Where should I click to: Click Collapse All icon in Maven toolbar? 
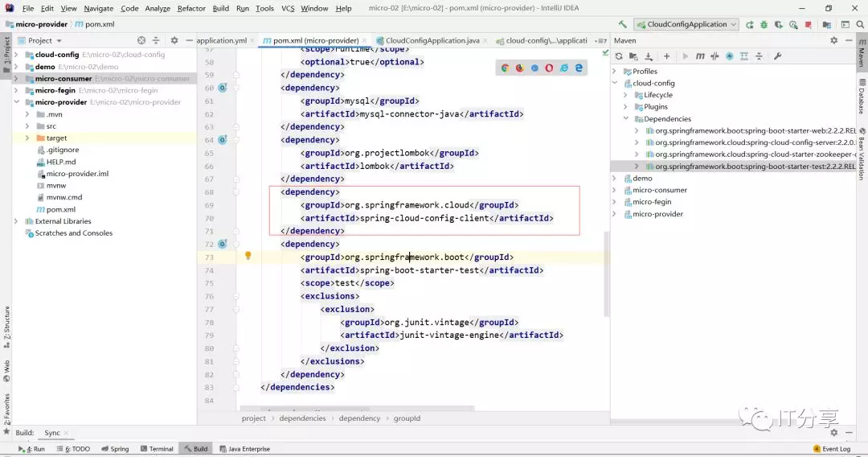coord(759,56)
